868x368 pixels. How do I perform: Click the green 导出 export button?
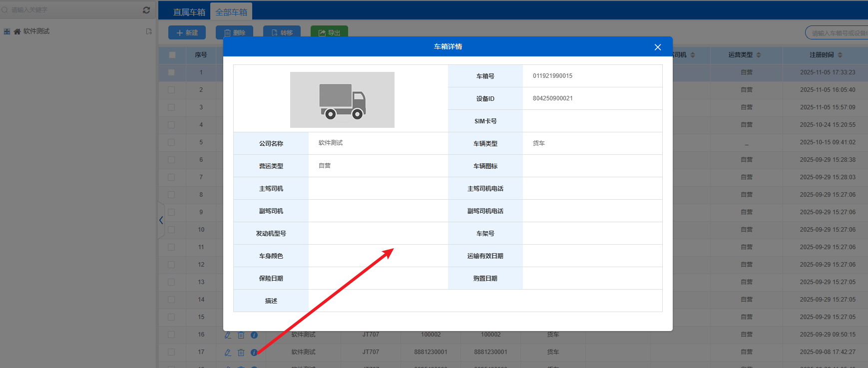(329, 32)
